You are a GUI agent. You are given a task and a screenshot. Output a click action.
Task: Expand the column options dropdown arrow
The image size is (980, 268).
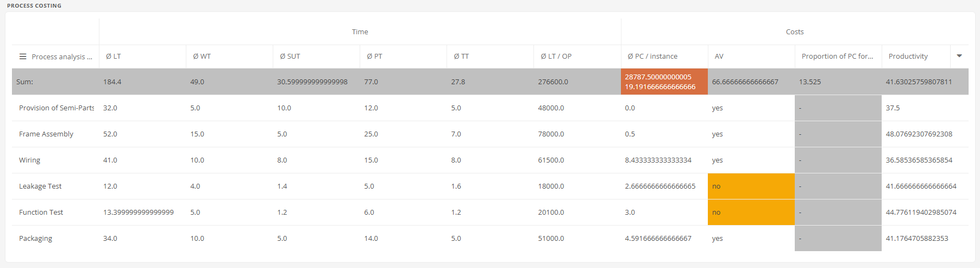click(959, 56)
